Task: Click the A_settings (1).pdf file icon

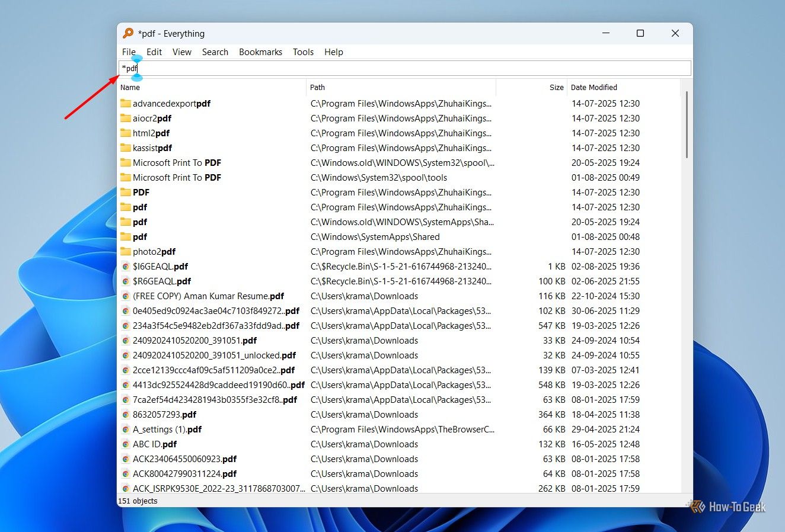Action: click(126, 430)
